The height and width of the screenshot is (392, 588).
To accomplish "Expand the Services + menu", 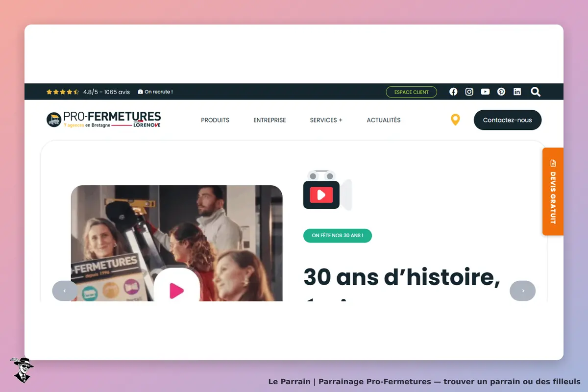I will (326, 120).
